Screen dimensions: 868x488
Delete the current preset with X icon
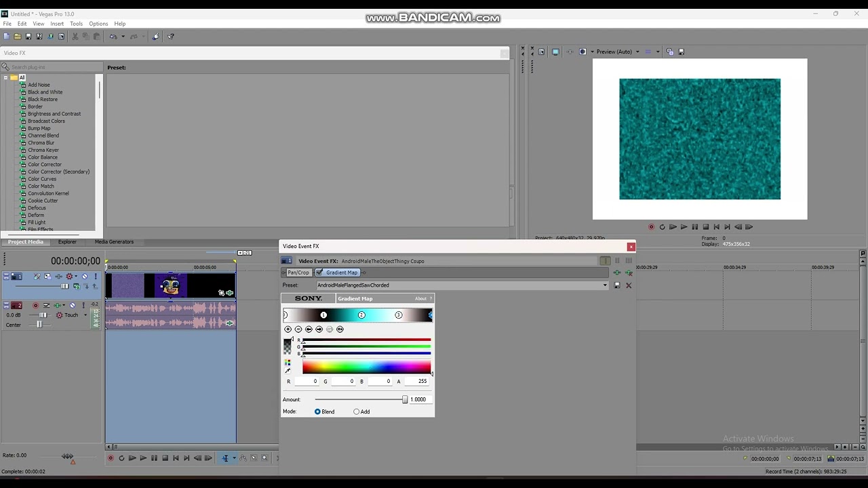tap(629, 285)
